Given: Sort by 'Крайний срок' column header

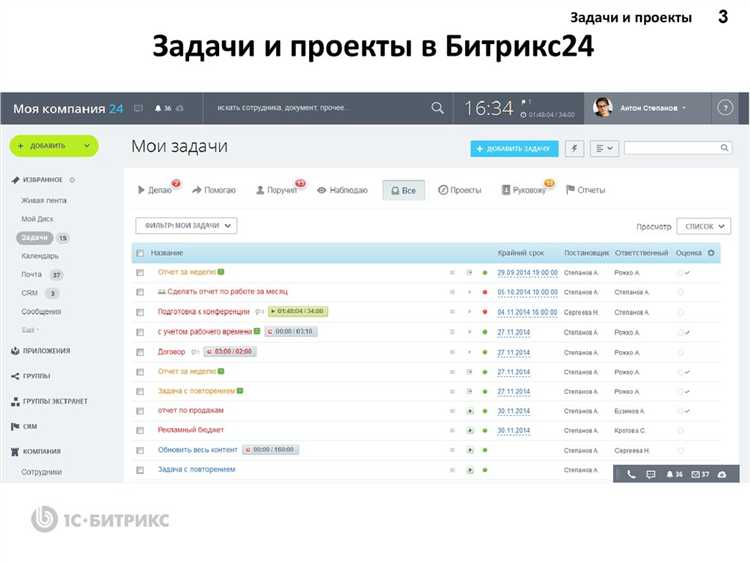Looking at the screenshot, I should (x=521, y=253).
